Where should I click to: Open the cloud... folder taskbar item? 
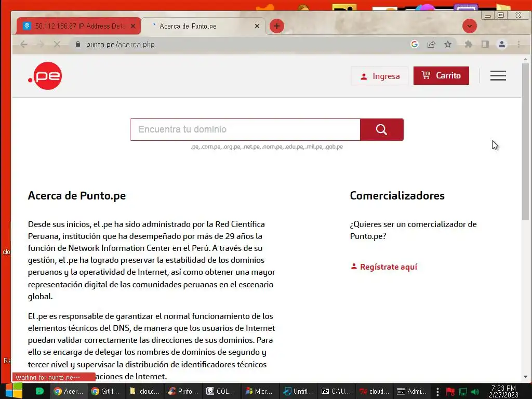coord(144,392)
